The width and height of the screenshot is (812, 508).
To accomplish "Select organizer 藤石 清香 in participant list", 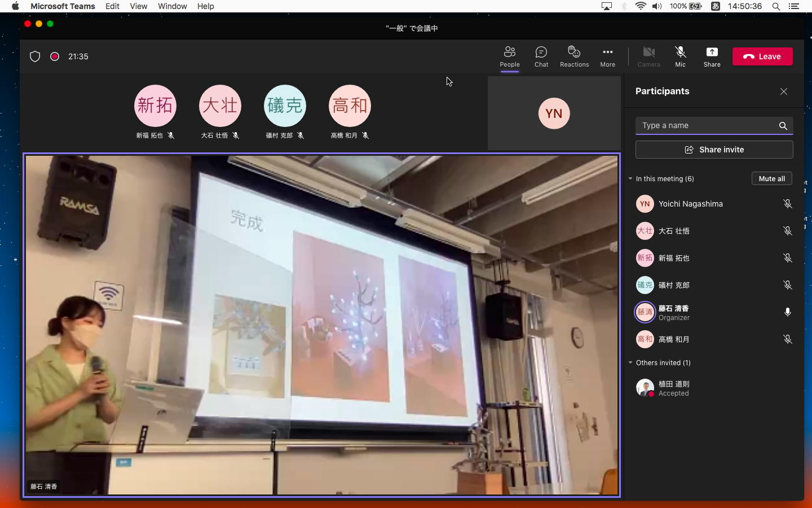I will pos(714,312).
